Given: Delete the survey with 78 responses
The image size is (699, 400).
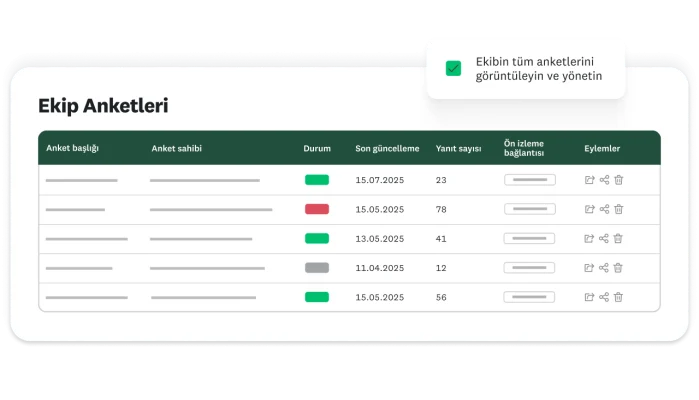Looking at the screenshot, I should [x=619, y=209].
